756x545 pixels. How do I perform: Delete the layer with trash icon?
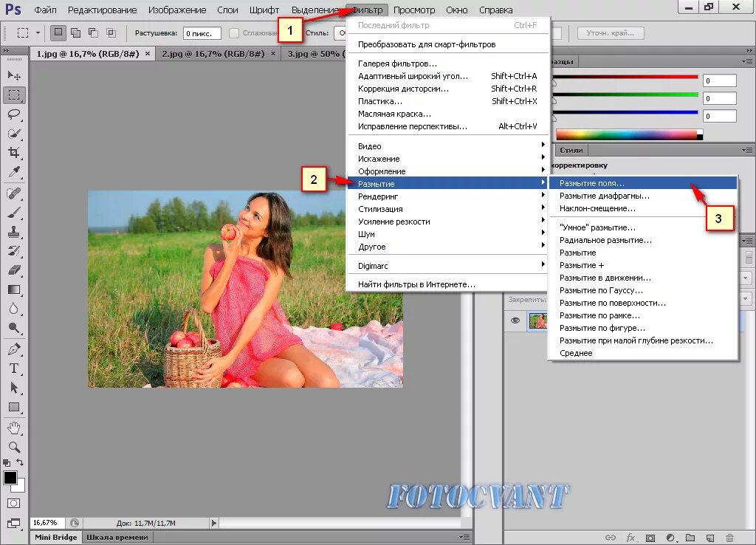(x=729, y=538)
